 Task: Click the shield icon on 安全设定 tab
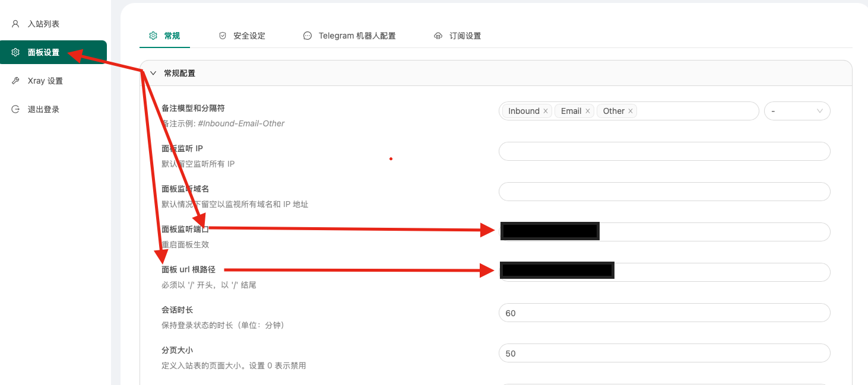(223, 36)
